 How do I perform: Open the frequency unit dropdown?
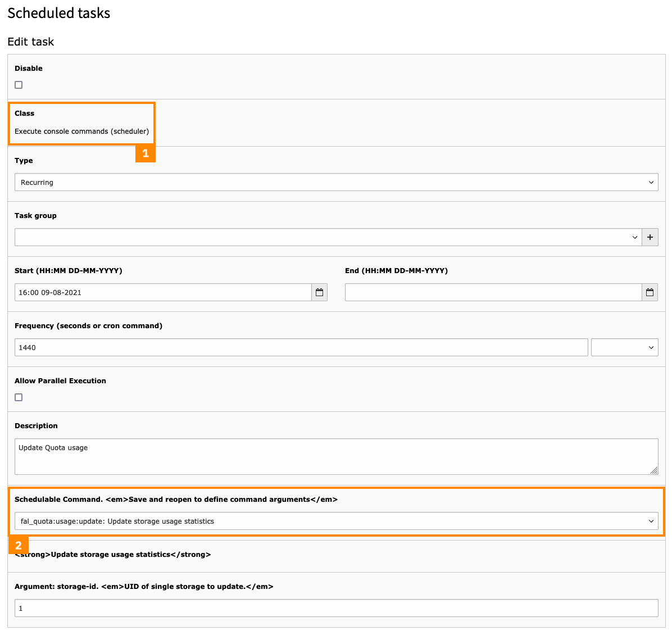coord(624,347)
